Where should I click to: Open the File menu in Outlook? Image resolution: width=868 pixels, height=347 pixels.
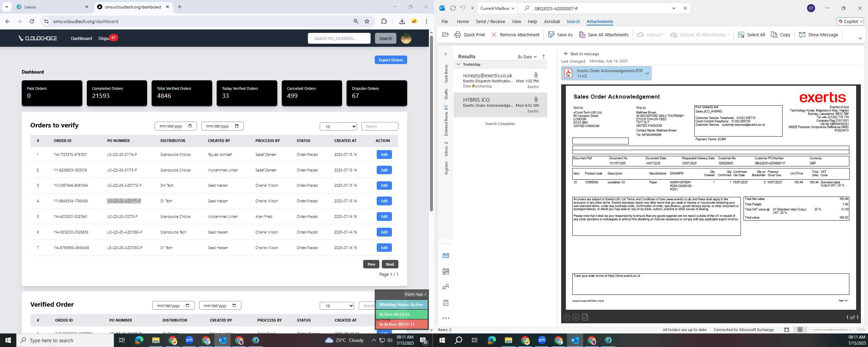point(445,21)
